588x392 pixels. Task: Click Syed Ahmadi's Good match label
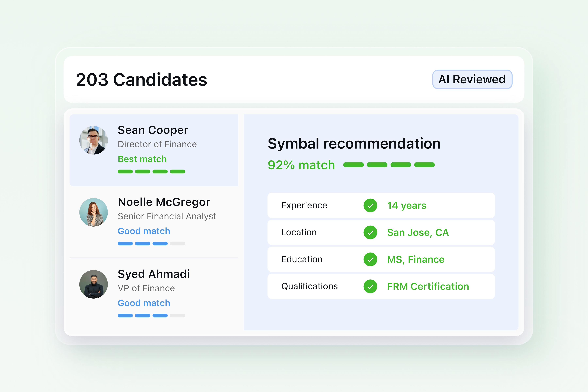point(144,303)
